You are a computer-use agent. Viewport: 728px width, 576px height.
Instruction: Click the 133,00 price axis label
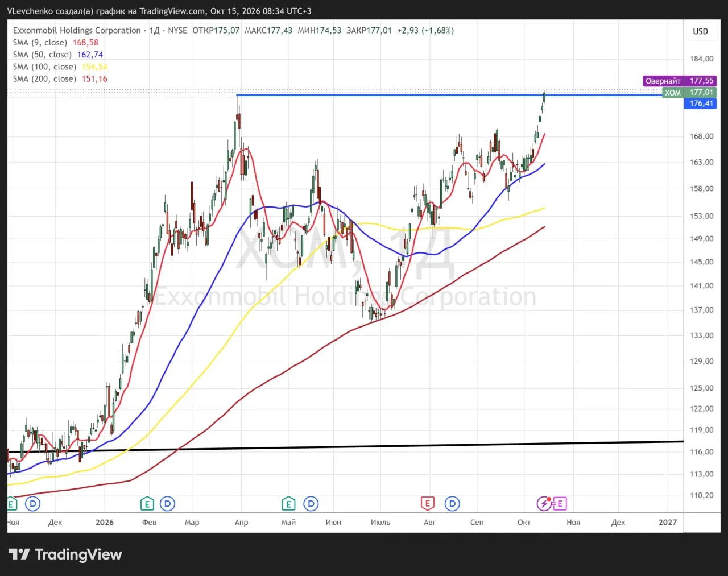click(701, 335)
